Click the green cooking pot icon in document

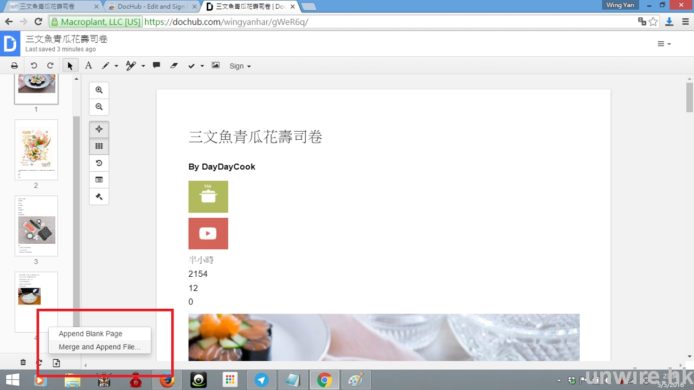click(x=208, y=197)
